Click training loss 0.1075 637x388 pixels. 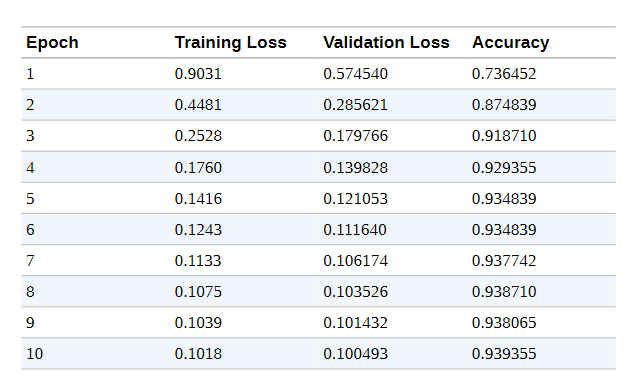(198, 292)
